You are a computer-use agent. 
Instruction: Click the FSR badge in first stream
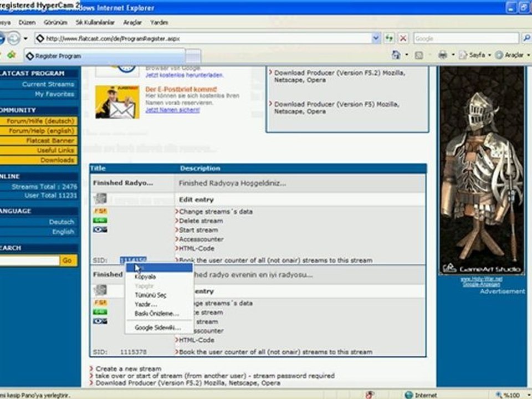(100, 211)
